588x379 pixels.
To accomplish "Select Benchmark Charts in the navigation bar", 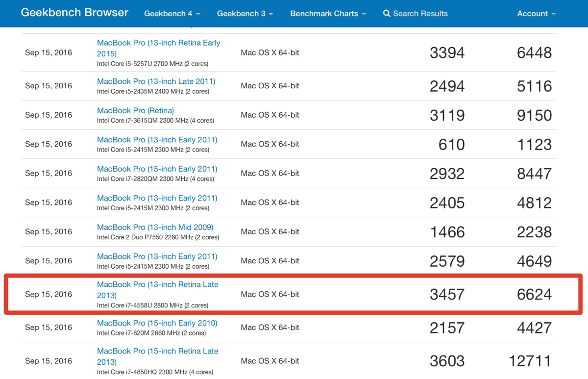I will click(327, 13).
